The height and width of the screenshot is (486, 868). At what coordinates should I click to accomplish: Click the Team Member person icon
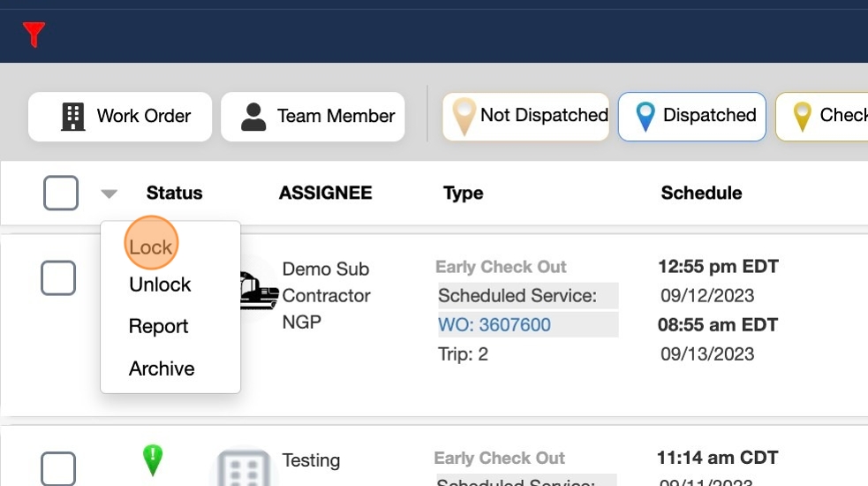point(253,116)
